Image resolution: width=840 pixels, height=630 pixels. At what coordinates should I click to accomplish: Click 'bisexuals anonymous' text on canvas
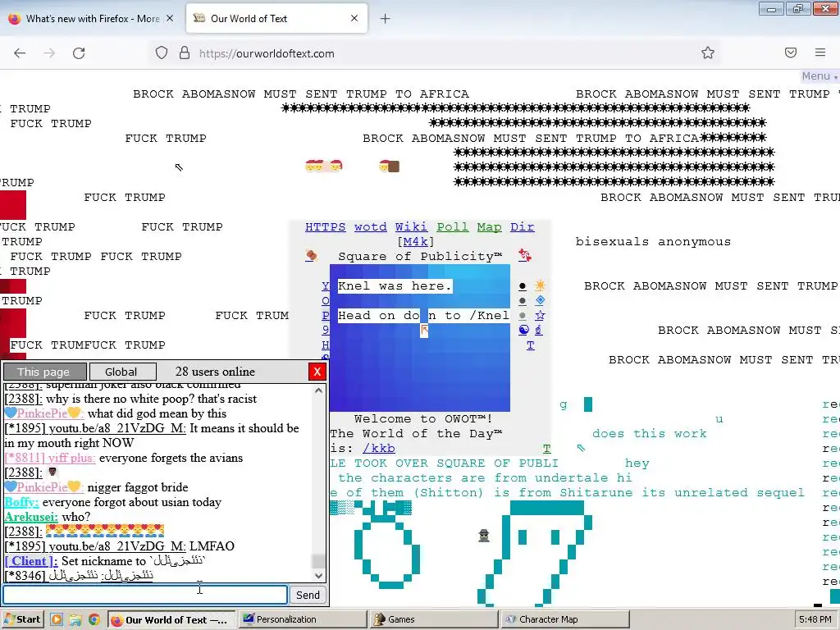pyautogui.click(x=653, y=242)
